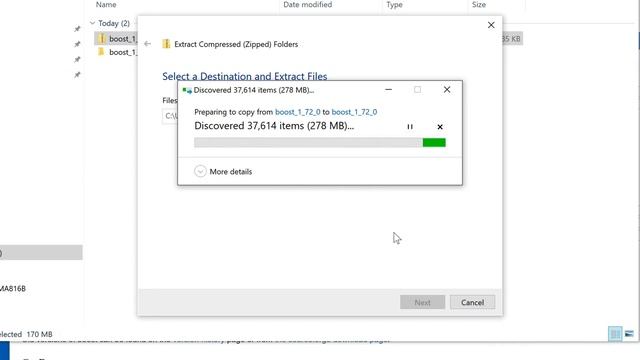The height and width of the screenshot is (360, 640).
Task: Sort by the Date modified column
Action: click(307, 5)
